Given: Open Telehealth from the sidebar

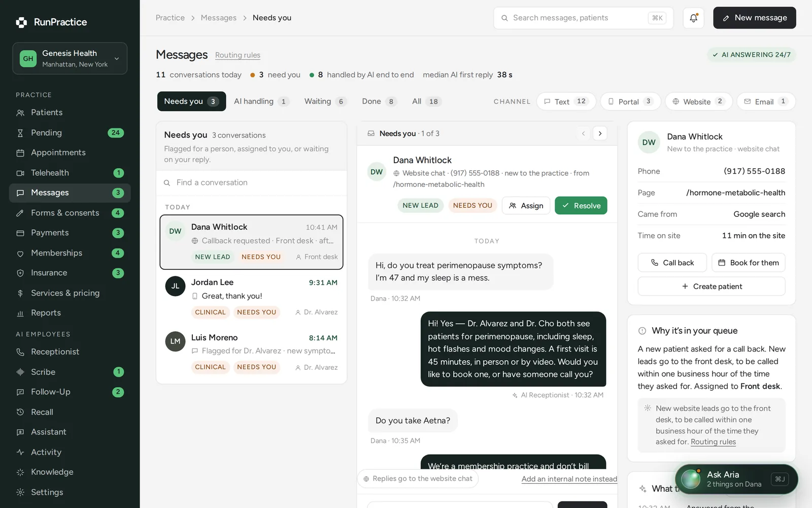Looking at the screenshot, I should pyautogui.click(x=70, y=173).
